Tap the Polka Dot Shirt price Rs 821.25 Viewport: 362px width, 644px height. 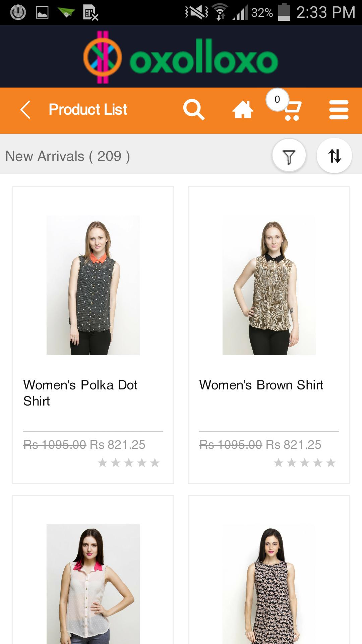point(118,445)
